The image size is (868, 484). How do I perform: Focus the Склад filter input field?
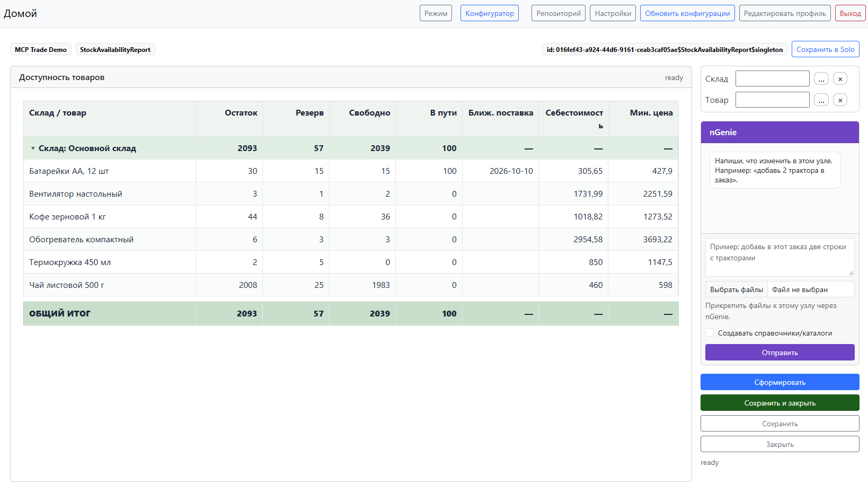point(772,78)
